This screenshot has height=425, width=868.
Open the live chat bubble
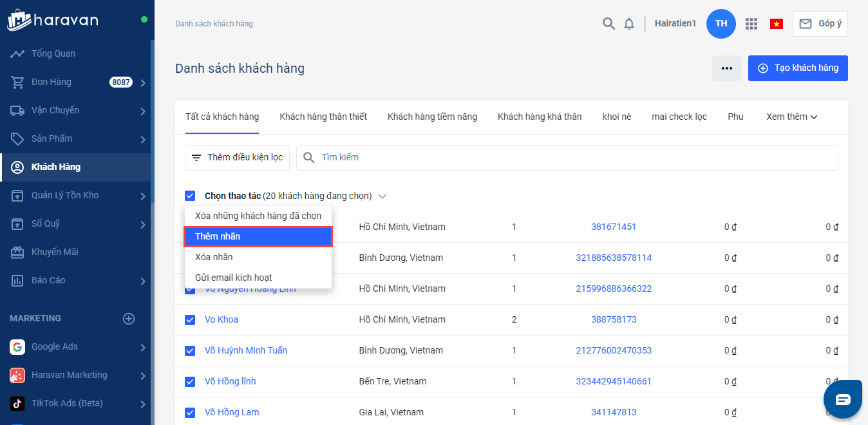(x=843, y=399)
